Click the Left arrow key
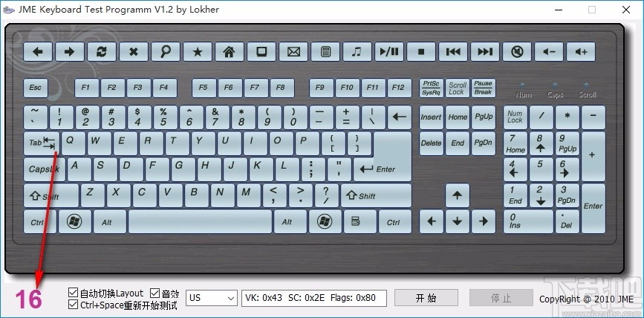Screen dimensions: 644x318 432,222
